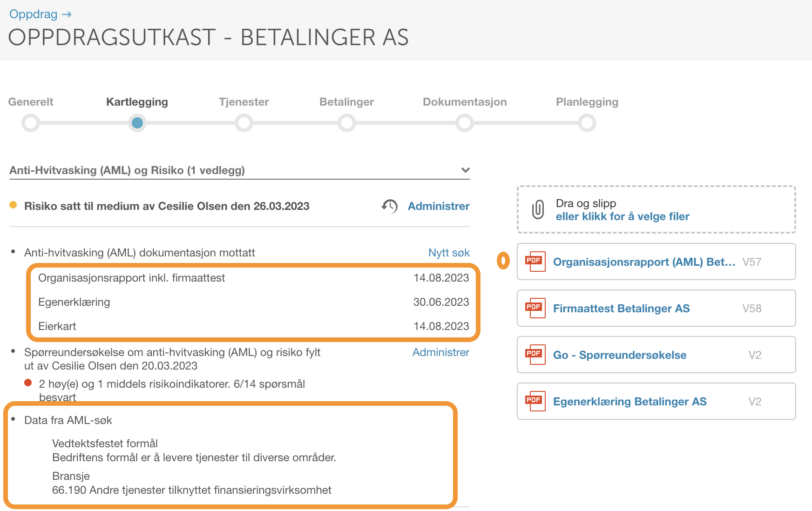812x511 pixels.
Task: Click the Nytt søk link
Action: 449,253
